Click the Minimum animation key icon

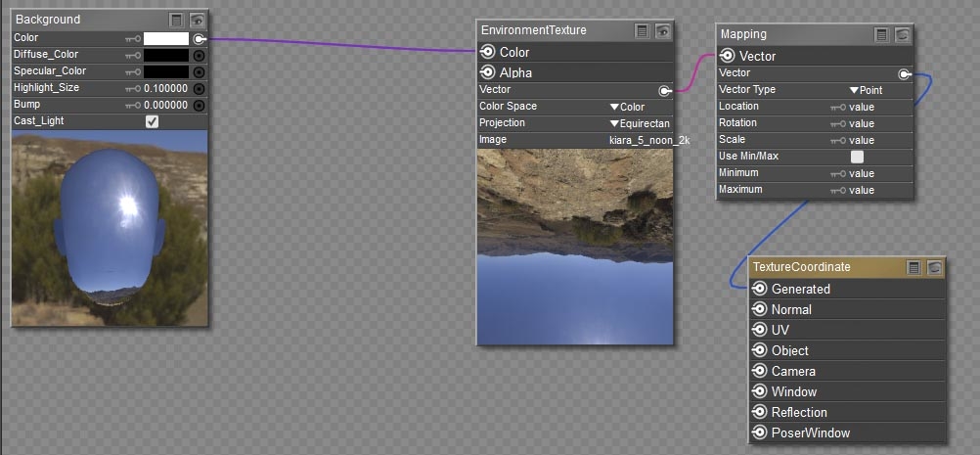pos(838,174)
